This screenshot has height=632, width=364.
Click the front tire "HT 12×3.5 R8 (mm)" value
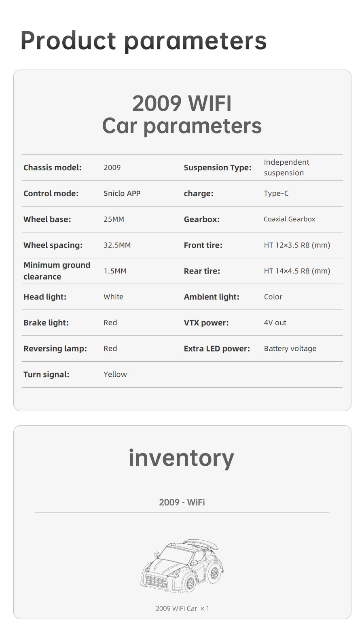tap(297, 245)
